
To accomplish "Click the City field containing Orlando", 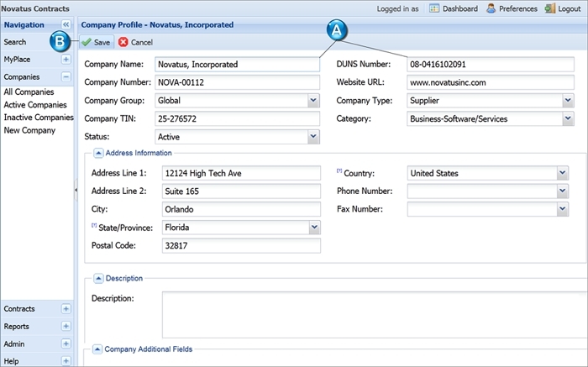I will pos(242,209).
